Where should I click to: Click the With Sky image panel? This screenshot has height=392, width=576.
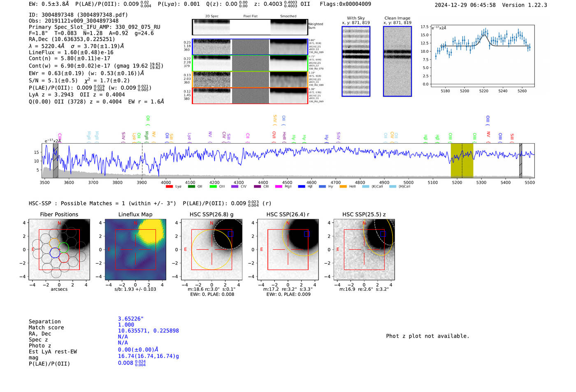[x=356, y=61]
